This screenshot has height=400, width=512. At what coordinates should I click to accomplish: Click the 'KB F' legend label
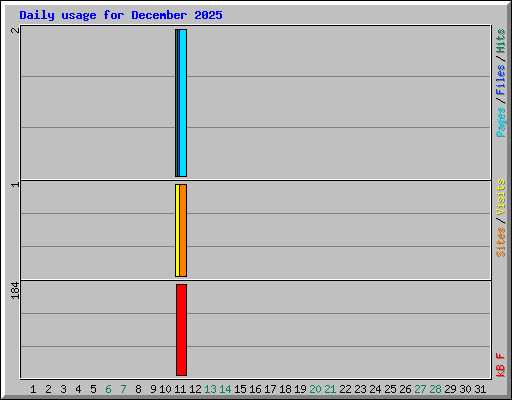click(500, 365)
